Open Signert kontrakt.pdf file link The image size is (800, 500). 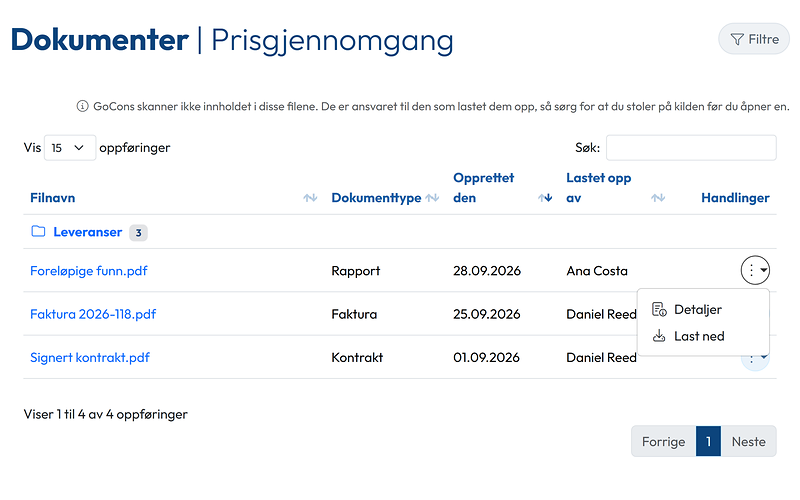(x=90, y=357)
